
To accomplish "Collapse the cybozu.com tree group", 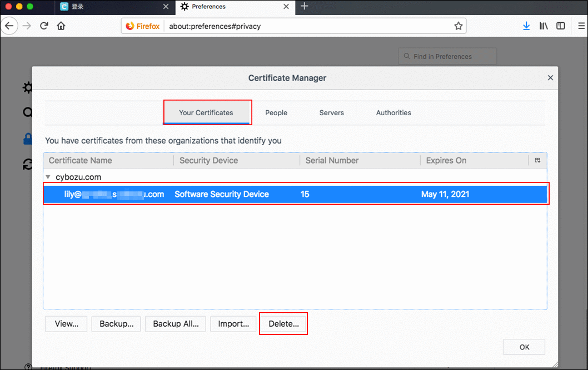I will pos(48,177).
